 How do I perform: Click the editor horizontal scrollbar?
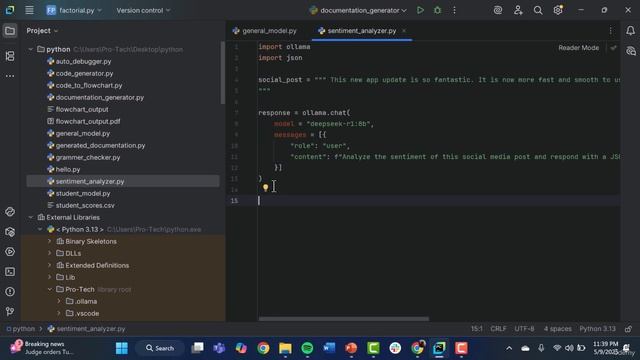[x=344, y=319]
